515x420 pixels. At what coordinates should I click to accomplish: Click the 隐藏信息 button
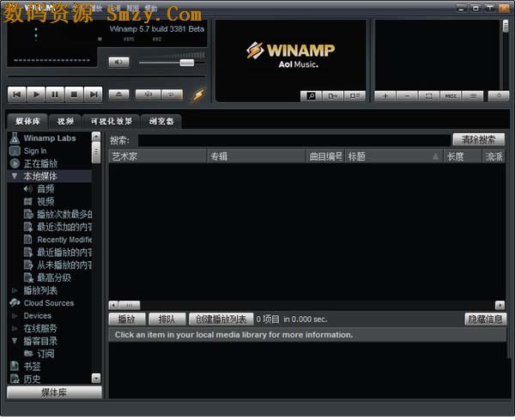[486, 320]
